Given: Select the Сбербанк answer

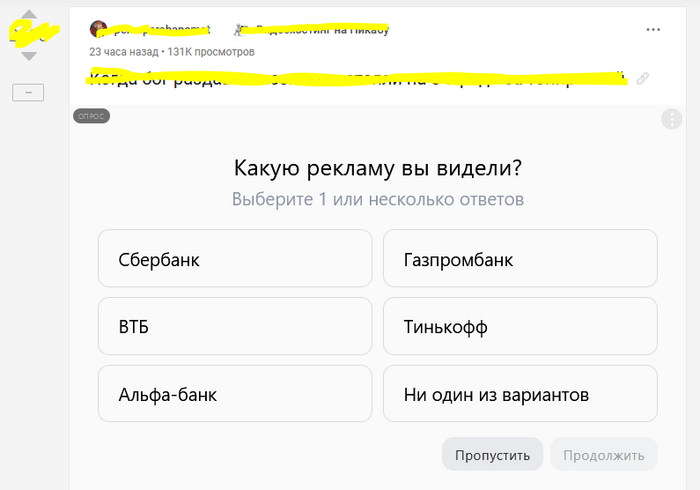Looking at the screenshot, I should pyautogui.click(x=235, y=258).
